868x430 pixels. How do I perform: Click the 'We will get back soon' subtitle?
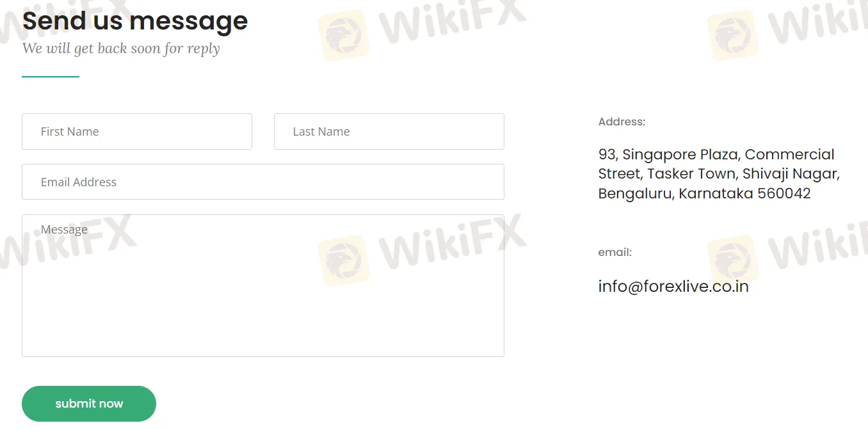click(x=121, y=49)
